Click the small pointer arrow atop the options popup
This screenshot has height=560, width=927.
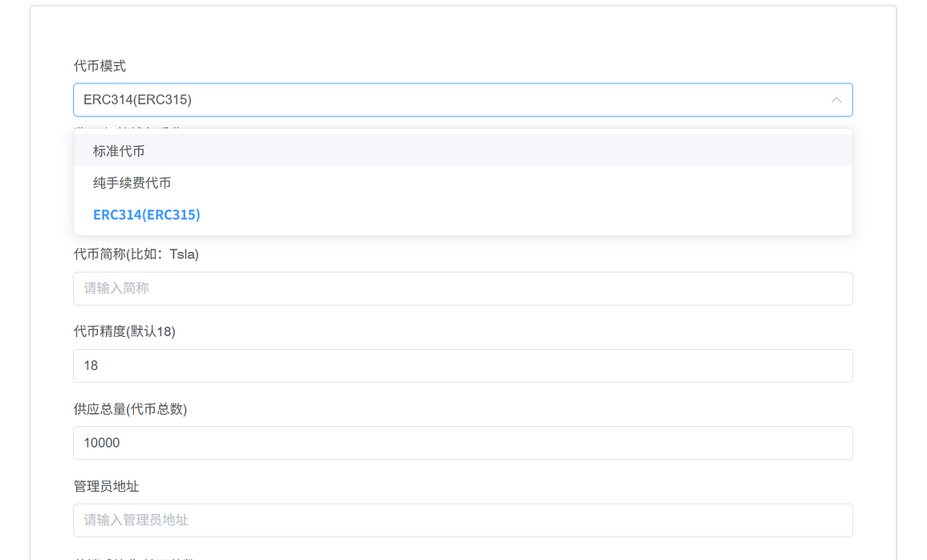[113, 127]
